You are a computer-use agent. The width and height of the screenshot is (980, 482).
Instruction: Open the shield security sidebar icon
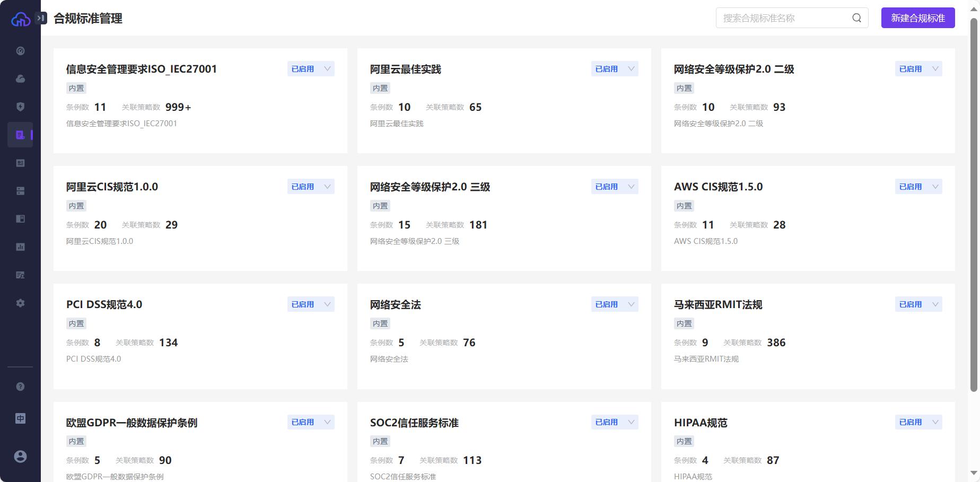20,107
